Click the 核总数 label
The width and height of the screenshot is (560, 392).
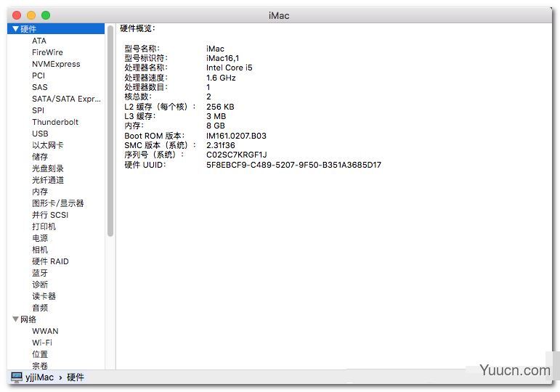pos(138,97)
